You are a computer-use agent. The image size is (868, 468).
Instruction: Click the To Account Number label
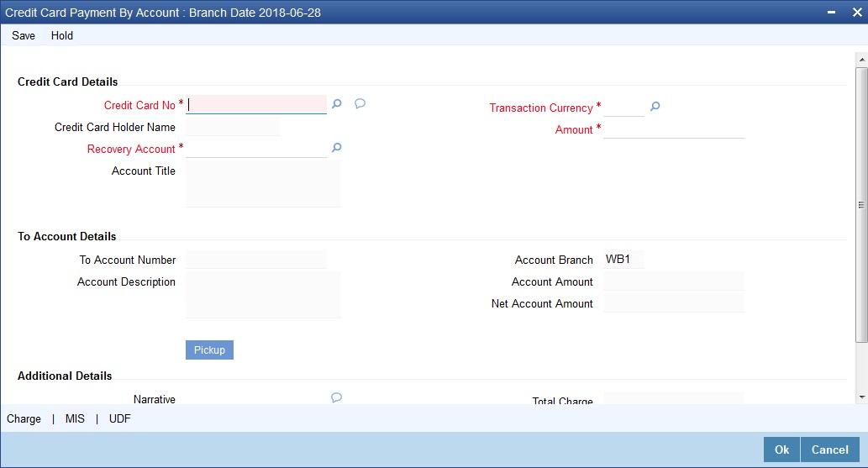coord(128,260)
